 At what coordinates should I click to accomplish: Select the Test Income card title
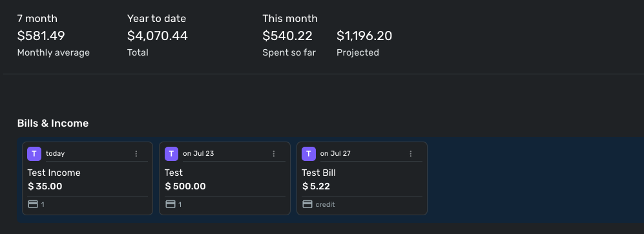point(54,173)
